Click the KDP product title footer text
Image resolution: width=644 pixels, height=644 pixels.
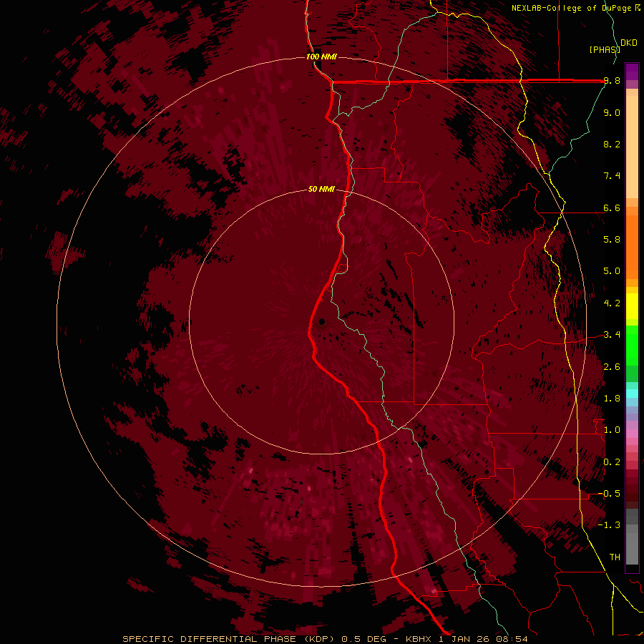pos(325,639)
